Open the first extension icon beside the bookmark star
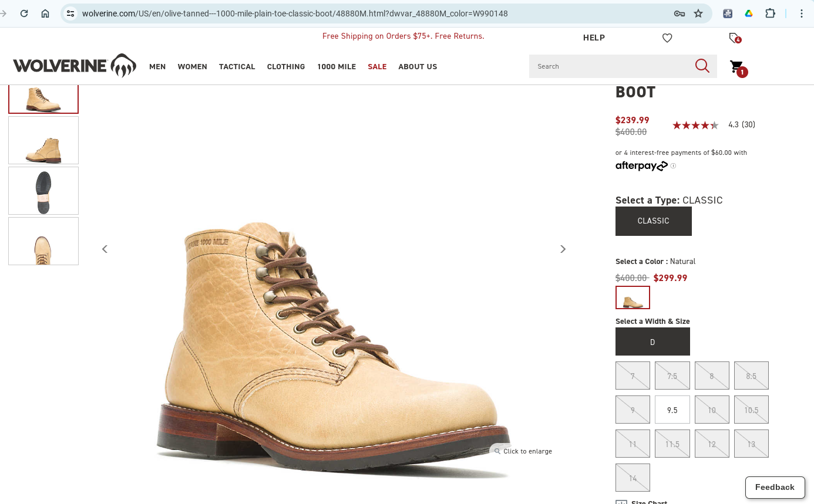Screen dimensions: 814x504 pyautogui.click(x=728, y=13)
